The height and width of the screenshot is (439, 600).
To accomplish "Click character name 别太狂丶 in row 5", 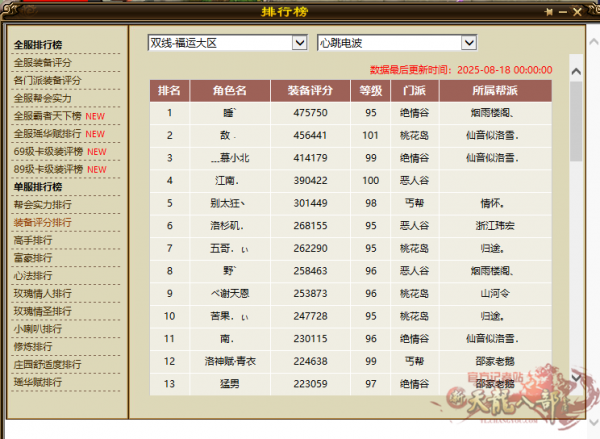I will coord(227,203).
